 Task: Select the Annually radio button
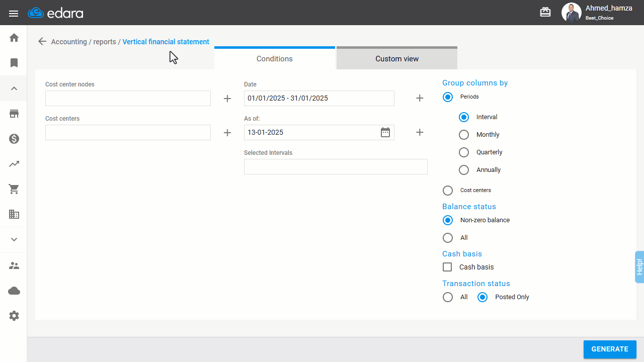[464, 170]
